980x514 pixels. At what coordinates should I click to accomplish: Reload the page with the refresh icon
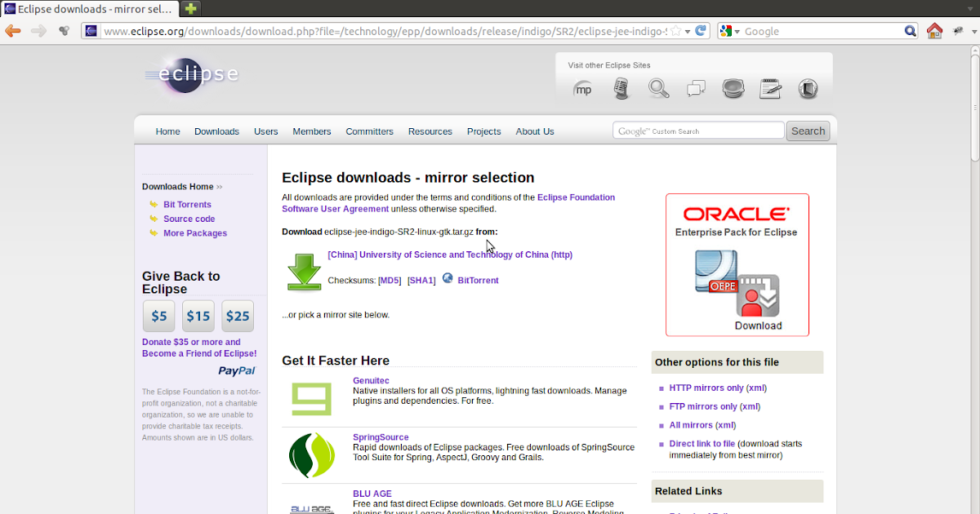point(701,31)
